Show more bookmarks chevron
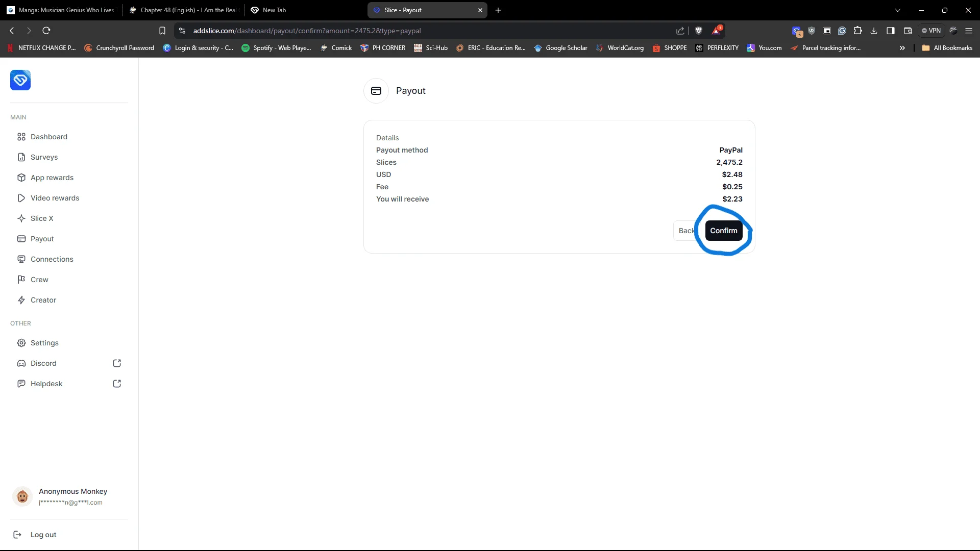980x551 pixels. [x=902, y=48]
